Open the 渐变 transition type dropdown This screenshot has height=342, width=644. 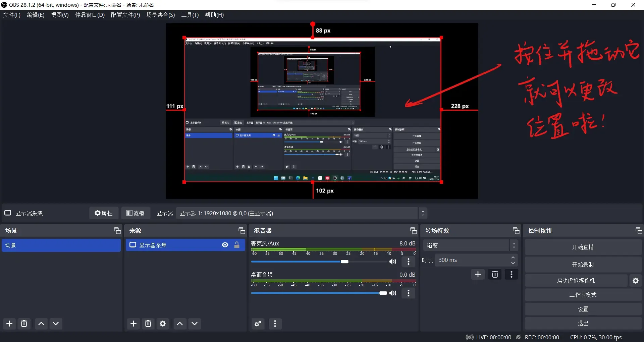(x=470, y=245)
